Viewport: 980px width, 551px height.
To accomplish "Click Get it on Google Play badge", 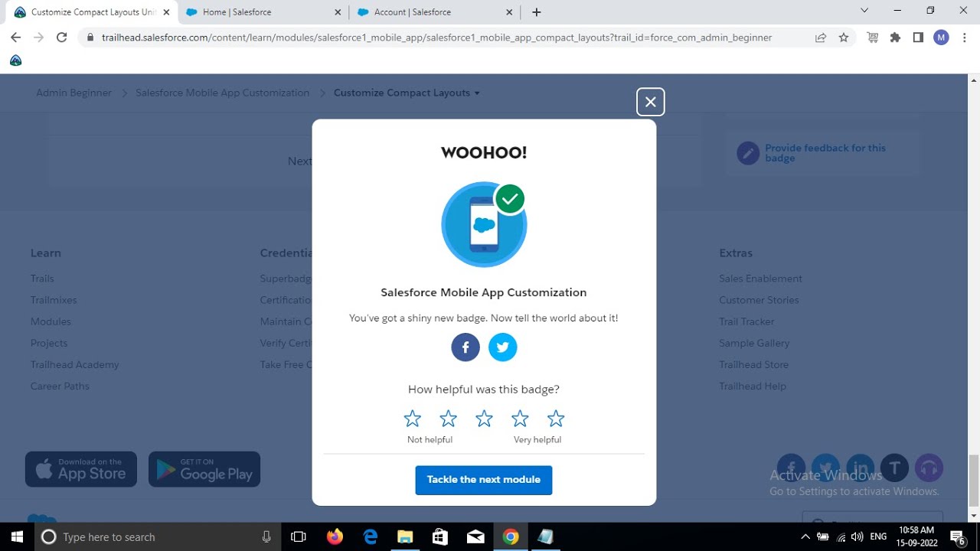I will (x=204, y=469).
